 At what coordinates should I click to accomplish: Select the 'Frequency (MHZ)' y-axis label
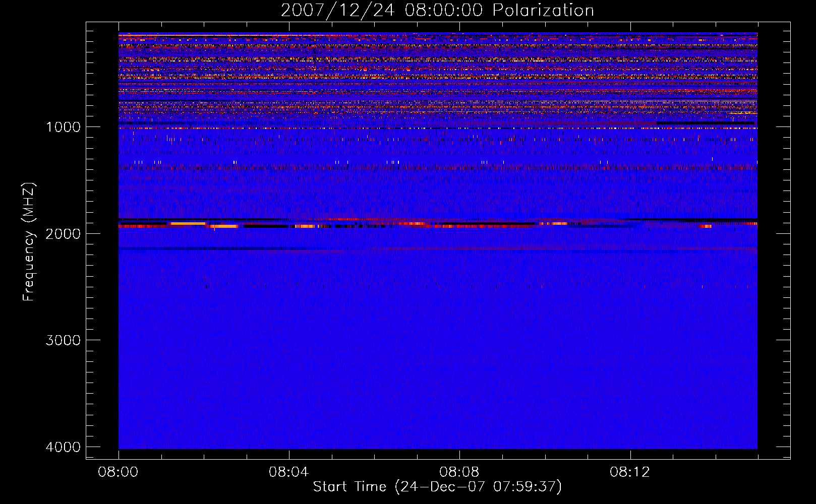pos(29,242)
